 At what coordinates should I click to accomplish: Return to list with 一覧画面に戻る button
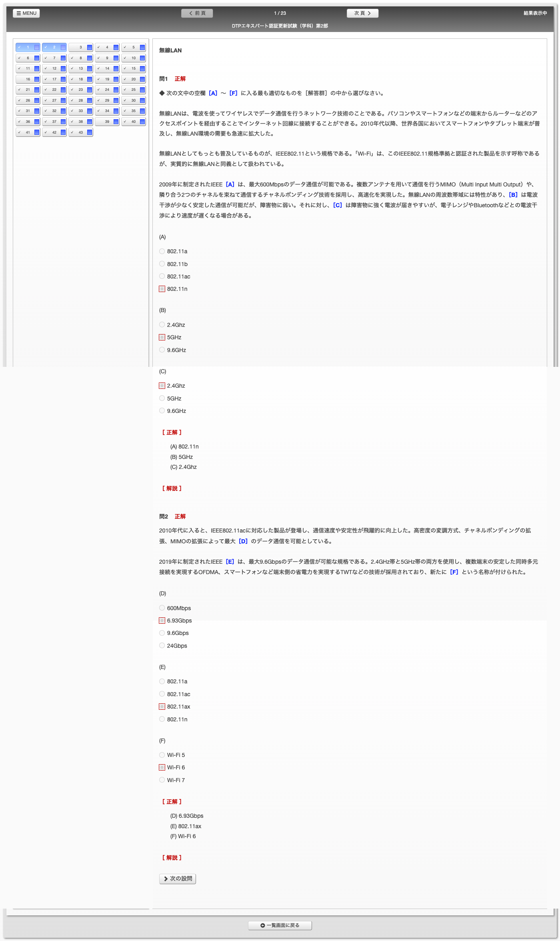coord(280,925)
